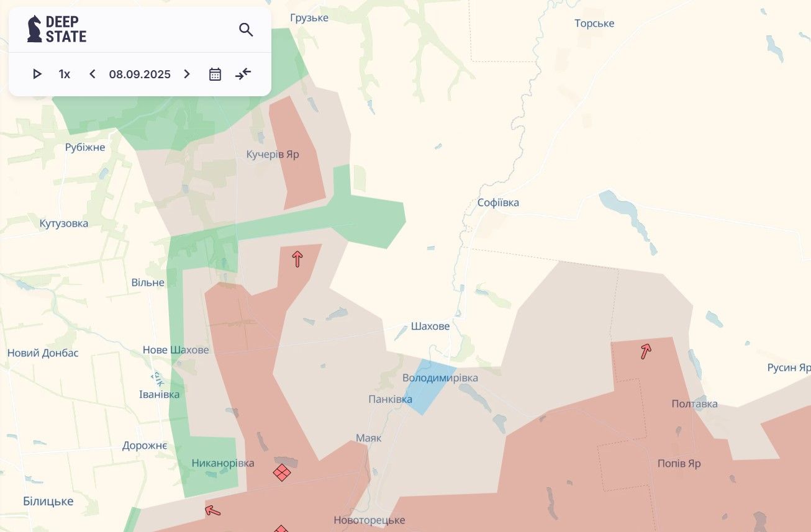Select the Софіївка label on the map
The height and width of the screenshot is (532, 811).
[498, 203]
